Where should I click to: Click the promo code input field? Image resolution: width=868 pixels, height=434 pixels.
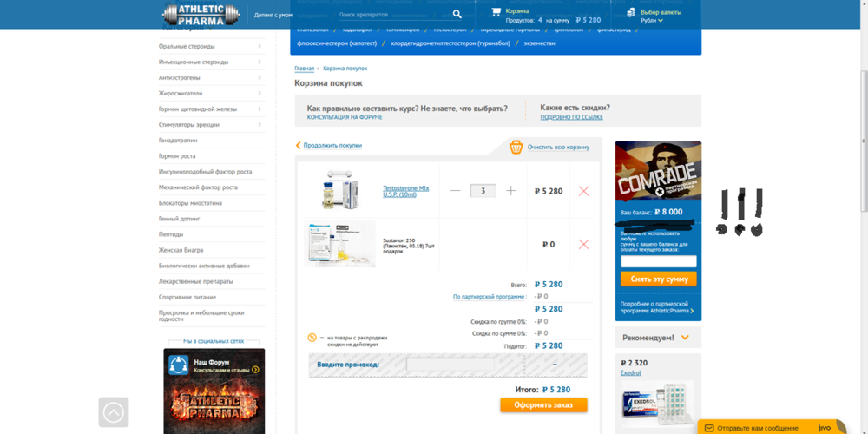(x=450, y=365)
